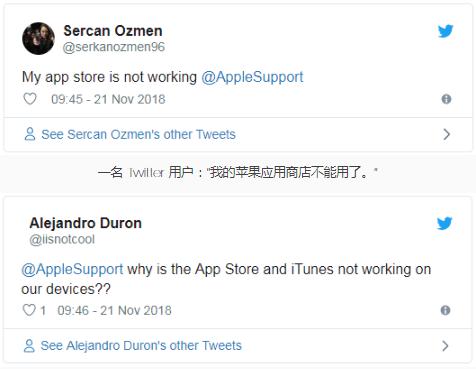The width and height of the screenshot is (476, 369).
Task: Open the info icon on Alejandro Duron's tweet
Action: [445, 310]
